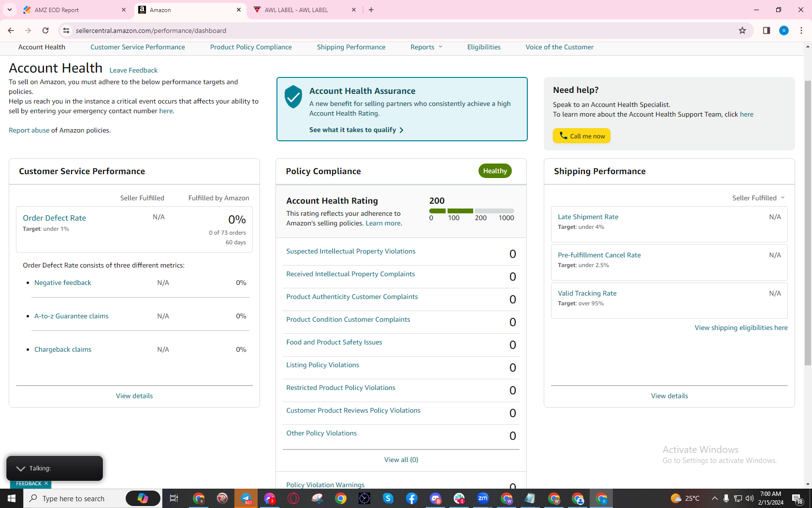This screenshot has height=508, width=812.
Task: View details for Shipping Performance
Action: point(669,396)
